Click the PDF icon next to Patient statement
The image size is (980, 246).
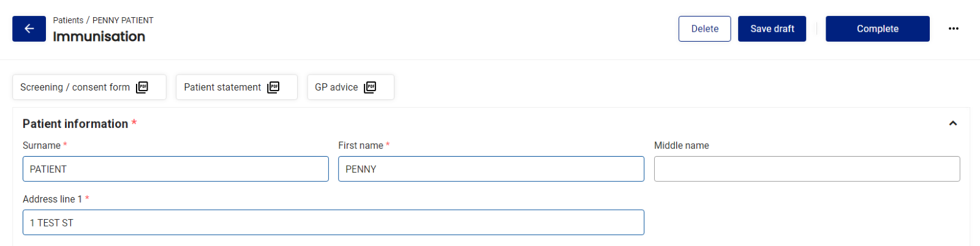[273, 88]
